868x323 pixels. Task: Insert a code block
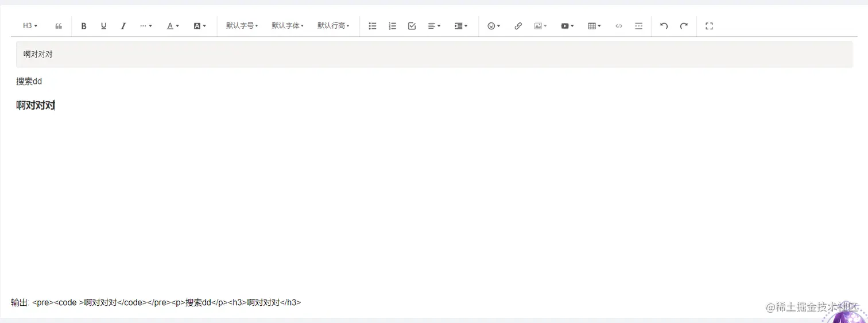pyautogui.click(x=619, y=26)
